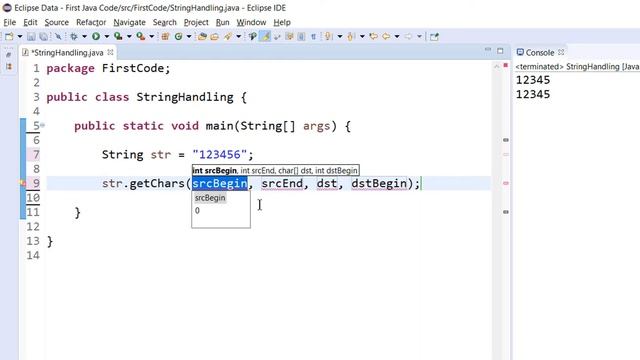Open the Back history dropdown arrow

click(397, 37)
